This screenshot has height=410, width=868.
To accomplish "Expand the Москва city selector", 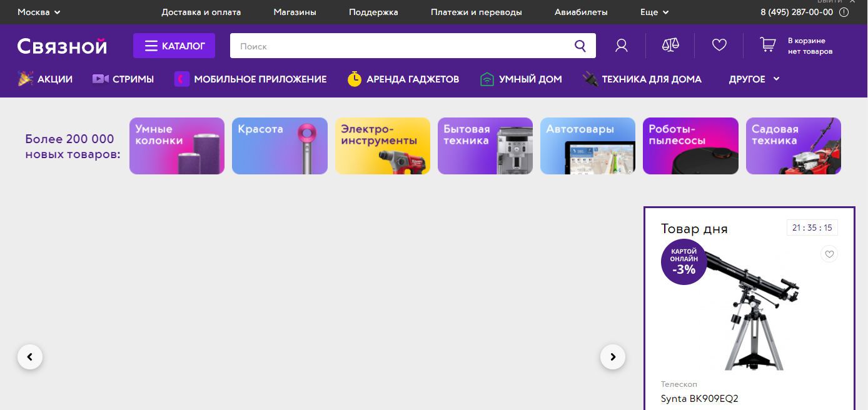I will [x=39, y=12].
